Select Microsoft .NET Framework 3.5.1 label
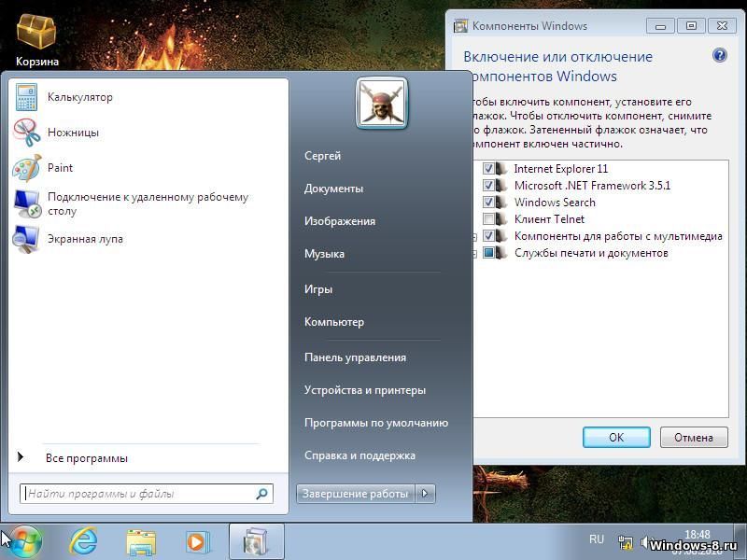Screen dimensions: 747x560 click(x=592, y=185)
